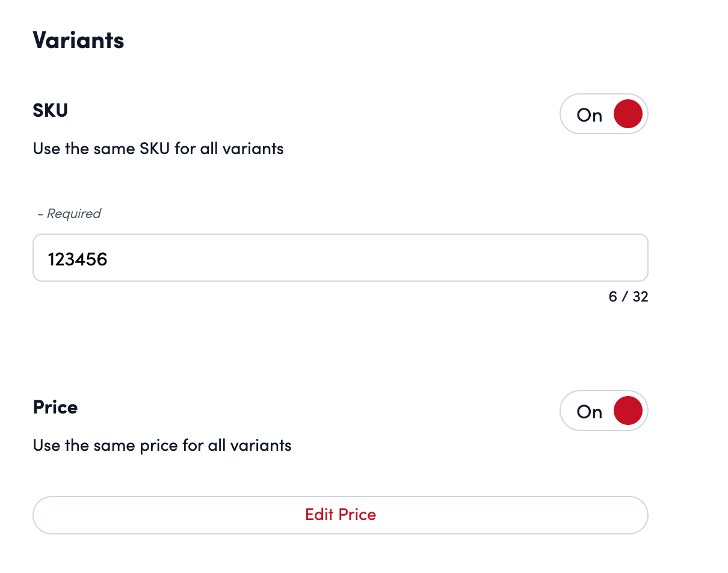The width and height of the screenshot is (728, 573).
Task: Click the "On" label of the Price toggle
Action: click(589, 412)
